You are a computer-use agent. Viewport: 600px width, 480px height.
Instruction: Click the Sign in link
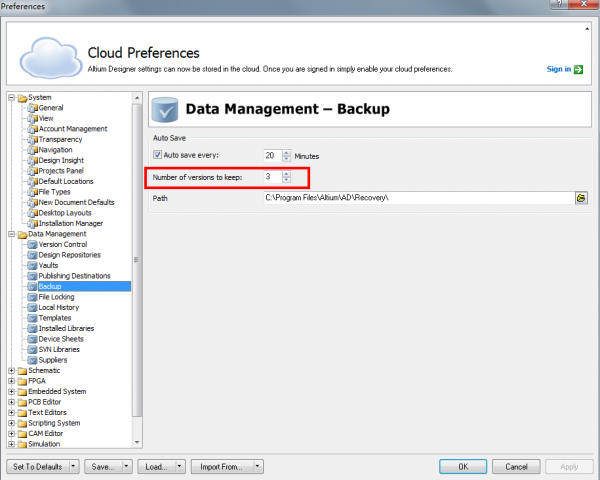click(558, 69)
